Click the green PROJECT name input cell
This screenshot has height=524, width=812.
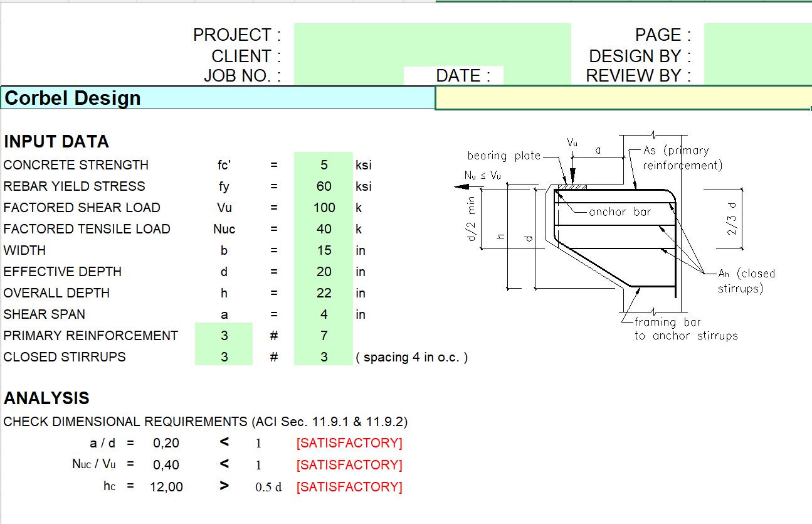coord(433,35)
